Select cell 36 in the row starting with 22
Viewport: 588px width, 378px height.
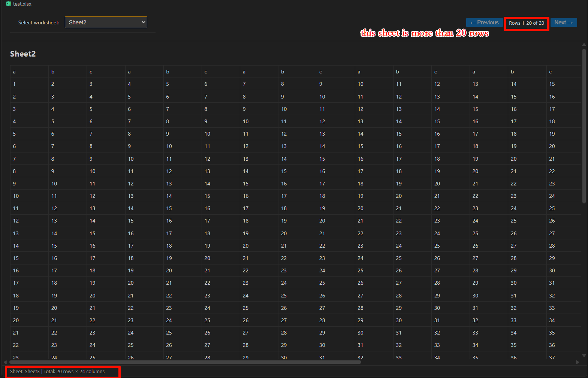(552, 345)
